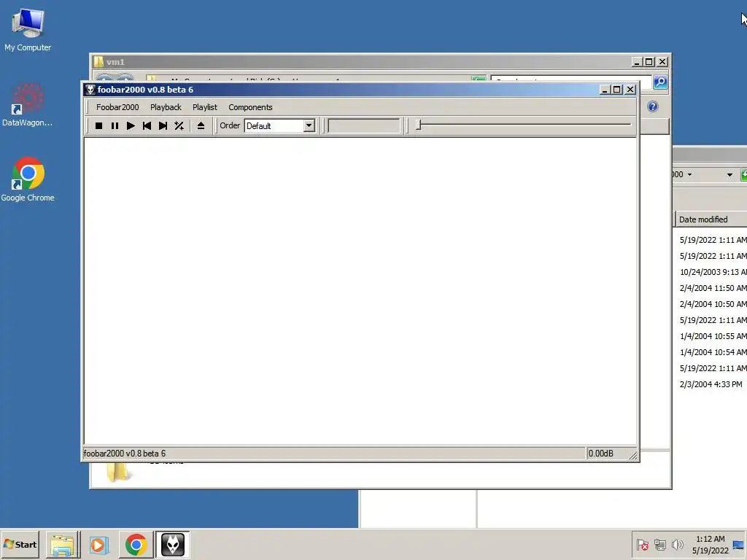Viewport: 747px width, 560px height.
Task: Click the playback progress field
Action: [365, 125]
